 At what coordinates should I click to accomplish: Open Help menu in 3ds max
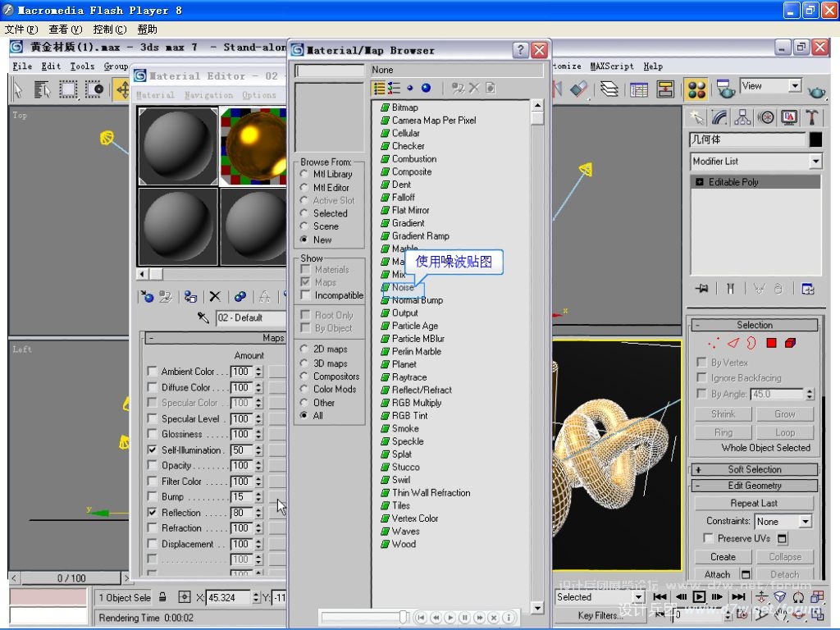653,66
